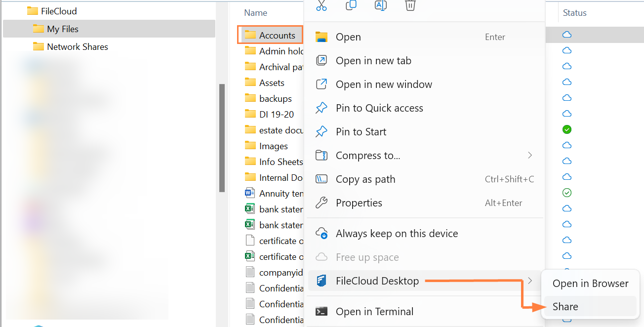Viewport: 644px width, 327px height.
Task: Click the Delete trash icon
Action: 410,6
